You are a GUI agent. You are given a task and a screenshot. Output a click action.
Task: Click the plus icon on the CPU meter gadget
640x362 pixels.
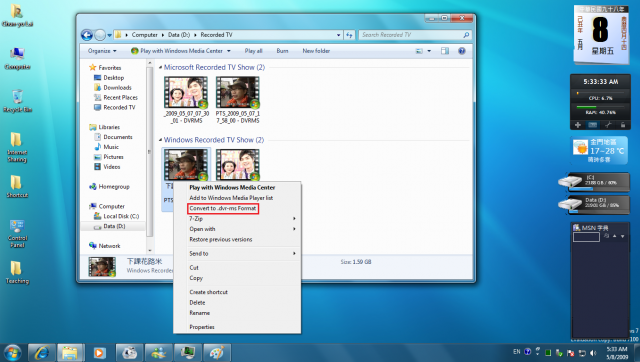pyautogui.click(x=578, y=125)
